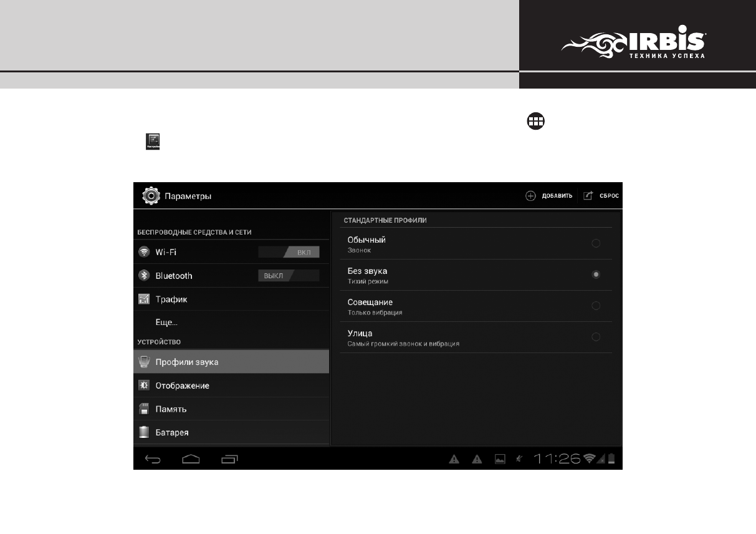Tap the clock showing 11:26
The width and height of the screenshot is (756, 534).
(557, 459)
